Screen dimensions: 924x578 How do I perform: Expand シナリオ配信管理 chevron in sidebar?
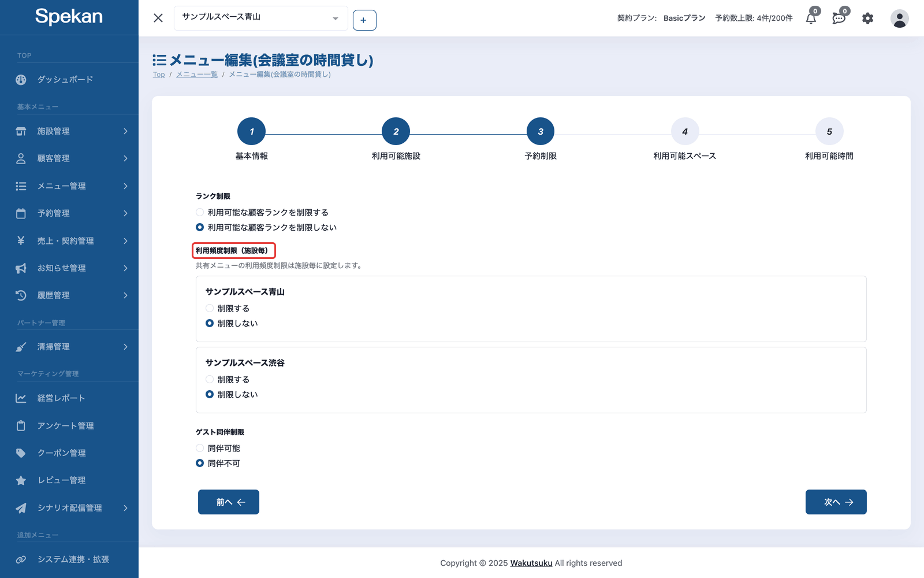[x=125, y=508]
